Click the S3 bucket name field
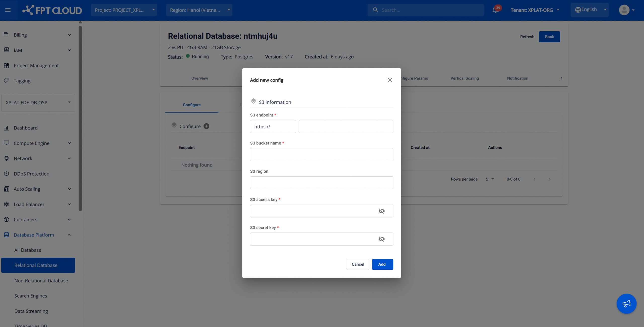 (321, 155)
